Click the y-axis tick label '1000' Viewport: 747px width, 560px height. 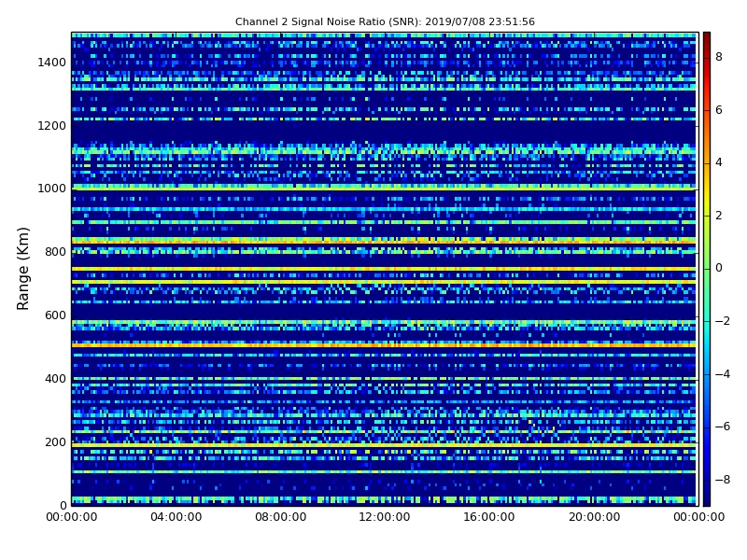(x=52, y=189)
